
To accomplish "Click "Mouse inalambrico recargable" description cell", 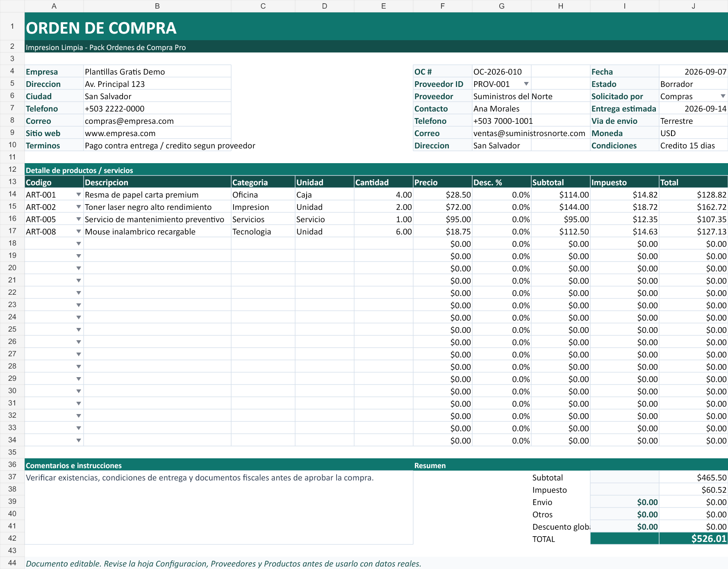I will [157, 231].
